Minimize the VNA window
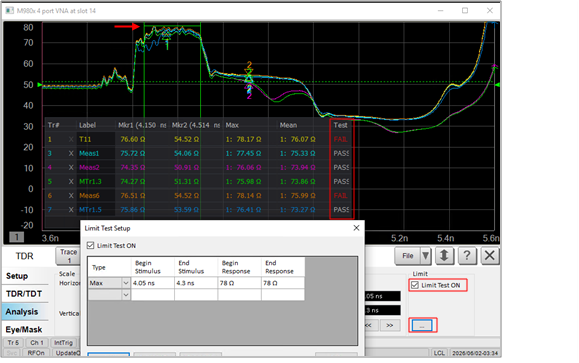Screen dimensions: 579x363 coord(440,11)
